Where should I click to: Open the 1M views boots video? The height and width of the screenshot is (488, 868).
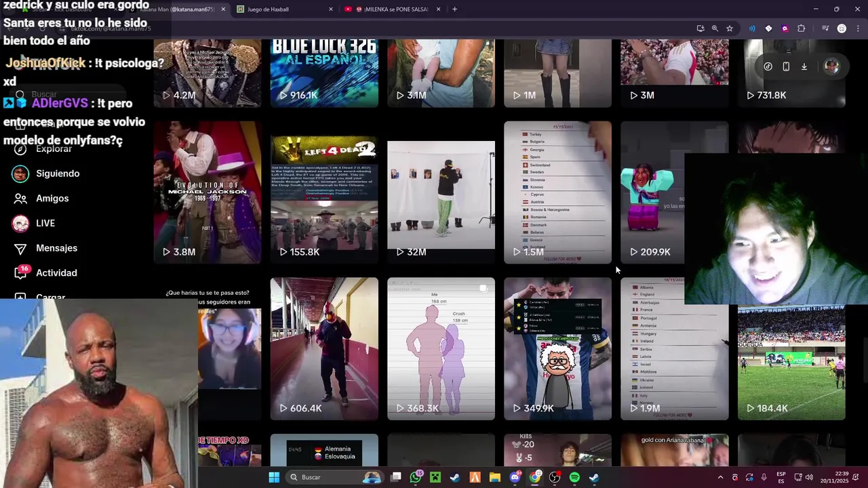tap(557, 73)
